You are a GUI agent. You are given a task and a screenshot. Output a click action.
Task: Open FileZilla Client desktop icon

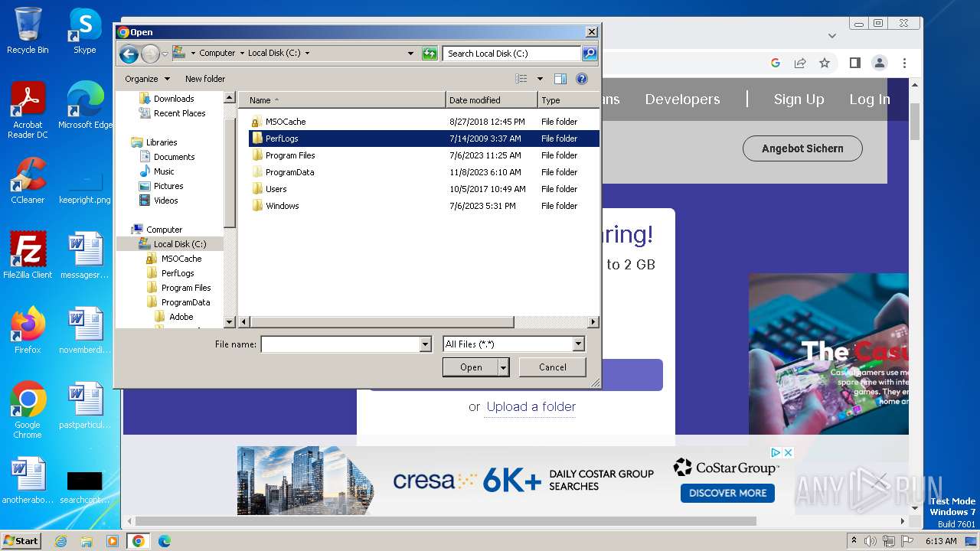pyautogui.click(x=28, y=256)
